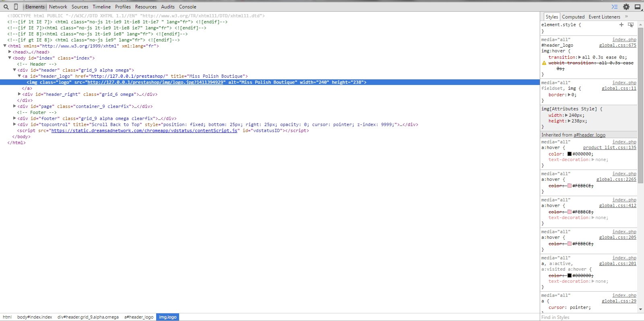Show more sidebar tabs with double chevron

pos(626,17)
